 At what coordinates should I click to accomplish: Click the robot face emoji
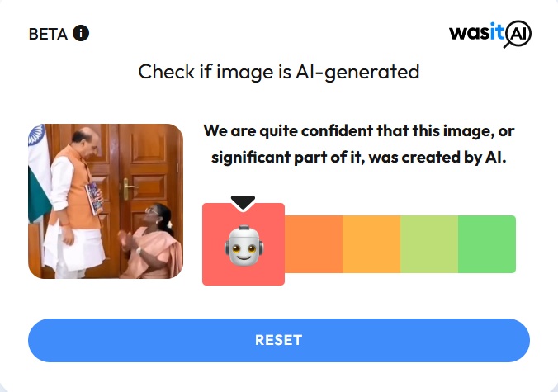click(x=244, y=245)
